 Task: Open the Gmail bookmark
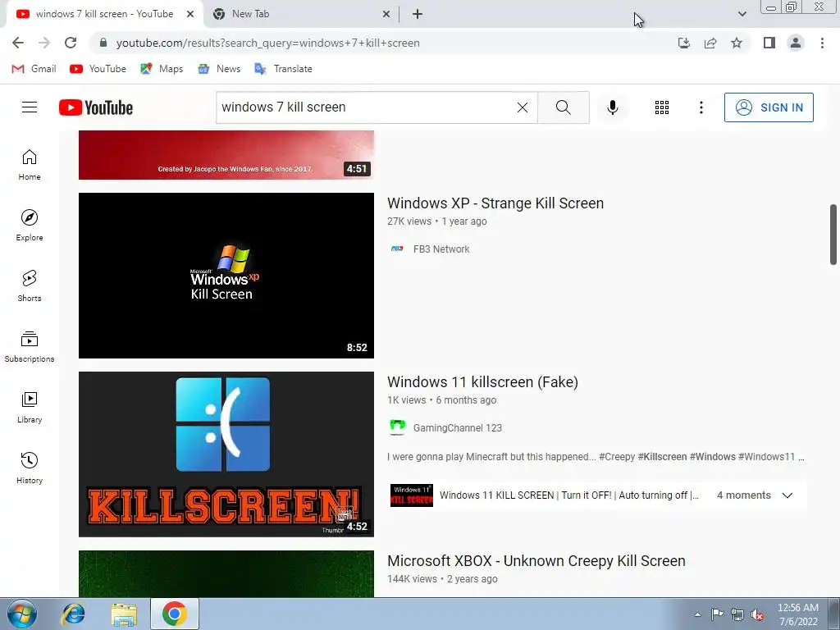(x=34, y=69)
